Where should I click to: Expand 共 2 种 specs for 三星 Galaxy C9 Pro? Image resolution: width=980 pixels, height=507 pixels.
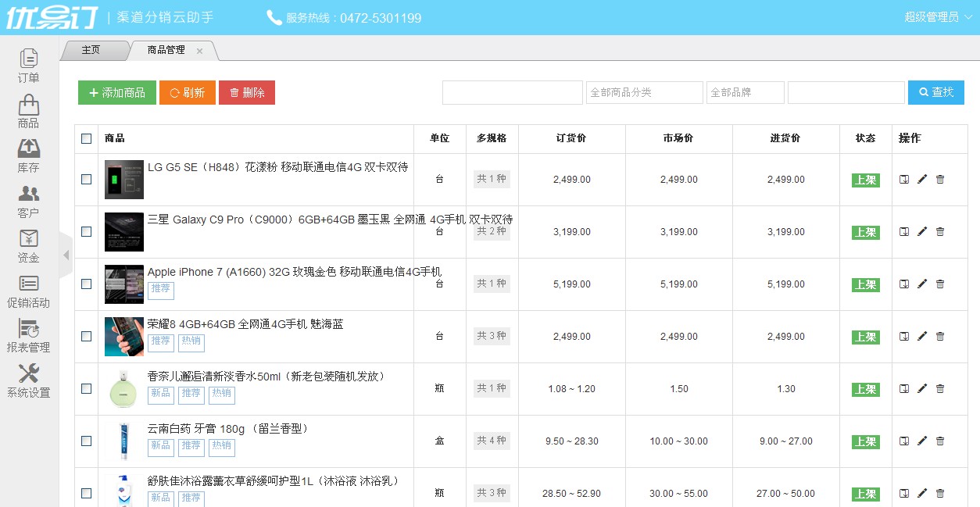pyautogui.click(x=492, y=231)
